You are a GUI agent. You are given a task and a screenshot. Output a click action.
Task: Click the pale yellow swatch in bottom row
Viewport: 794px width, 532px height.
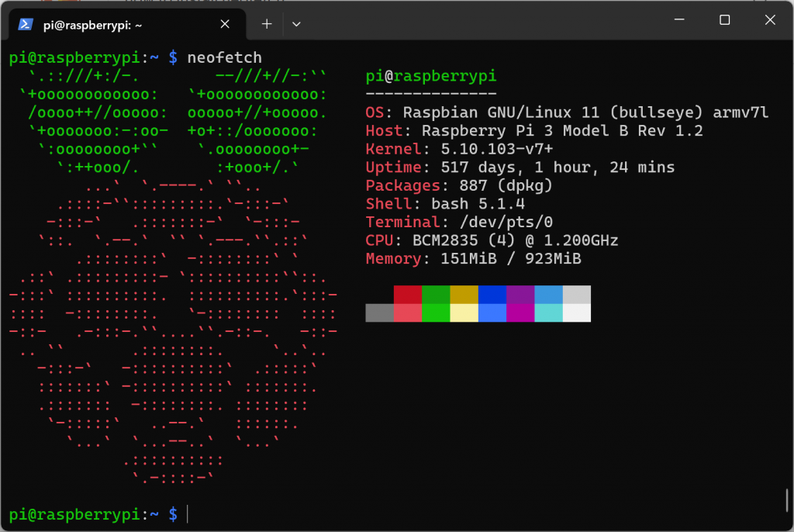tap(464, 313)
